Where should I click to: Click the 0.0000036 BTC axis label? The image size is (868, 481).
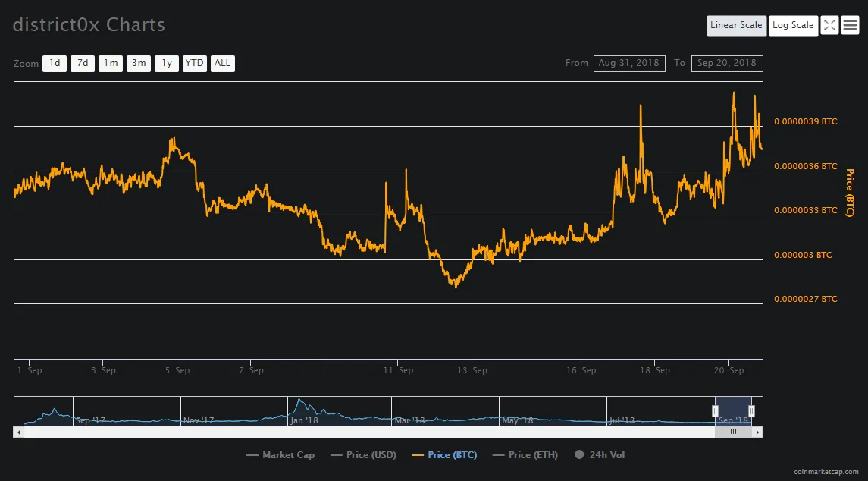click(805, 166)
